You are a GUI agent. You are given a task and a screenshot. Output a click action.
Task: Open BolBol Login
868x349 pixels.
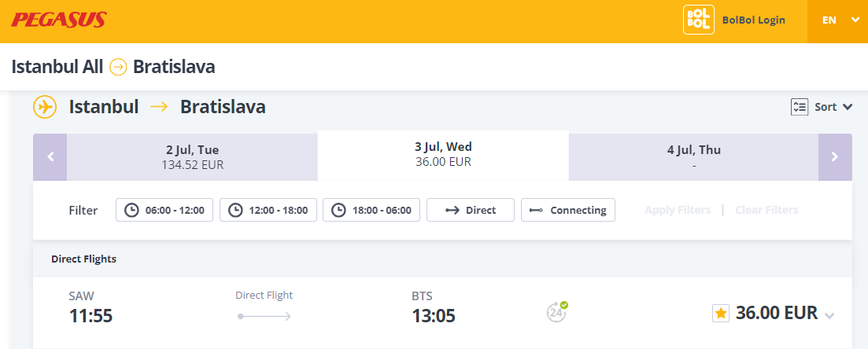pos(753,20)
